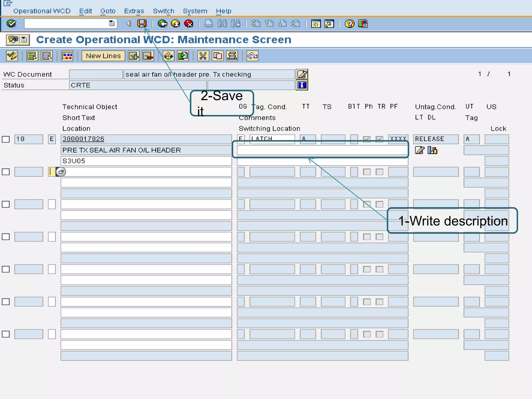Click the red Cancel icon

[189, 24]
